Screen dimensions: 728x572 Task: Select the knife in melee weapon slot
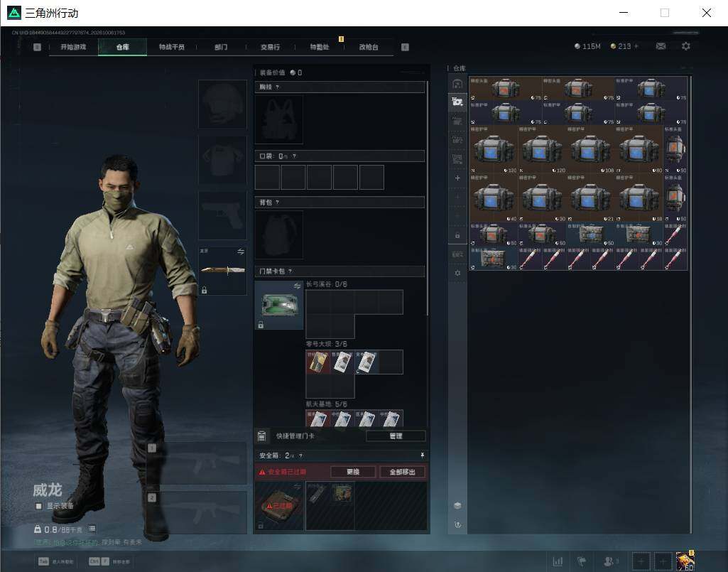click(222, 270)
